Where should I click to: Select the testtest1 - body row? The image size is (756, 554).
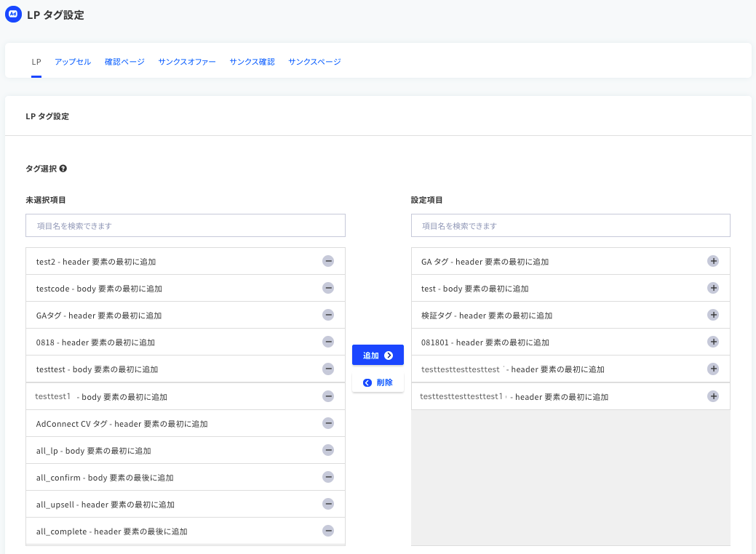[186, 396]
